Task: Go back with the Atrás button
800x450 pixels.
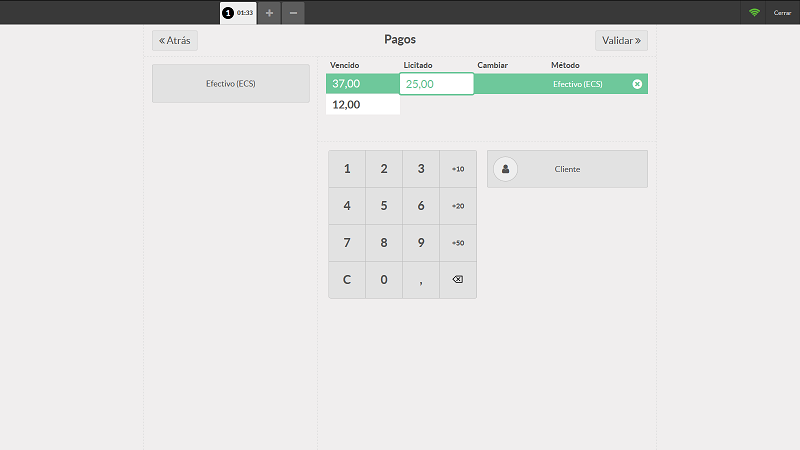Action: [x=175, y=41]
